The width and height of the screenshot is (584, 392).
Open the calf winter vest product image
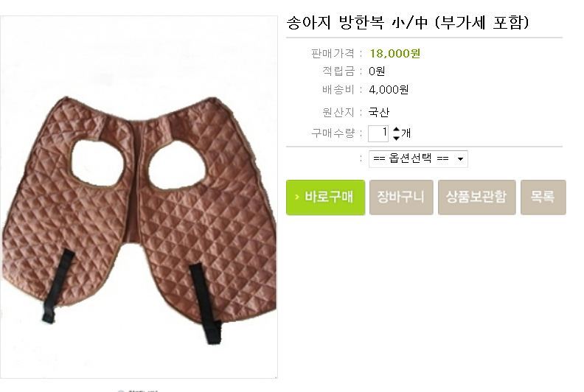[x=139, y=197]
